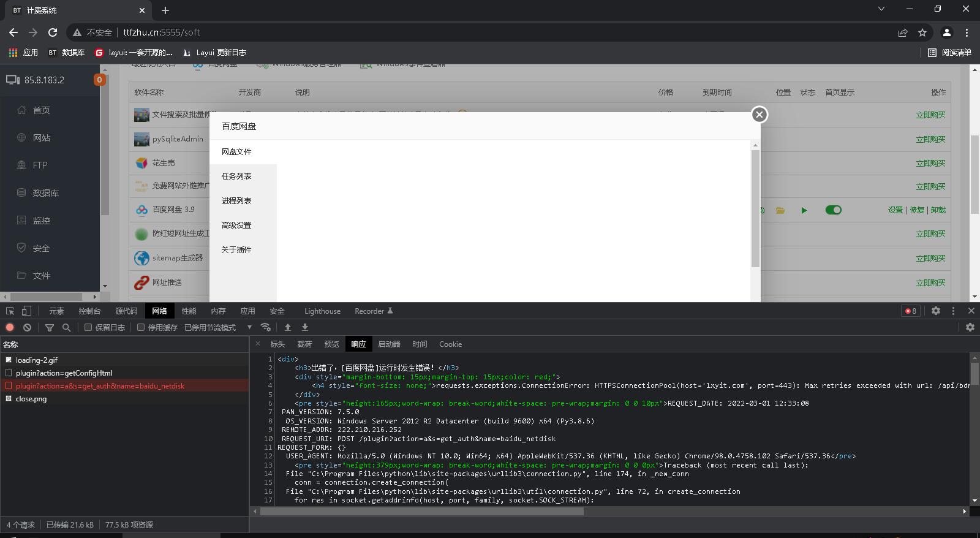The image size is (980, 538).
Task: Click 立即购买 for 花生壳 row
Action: pos(930,164)
